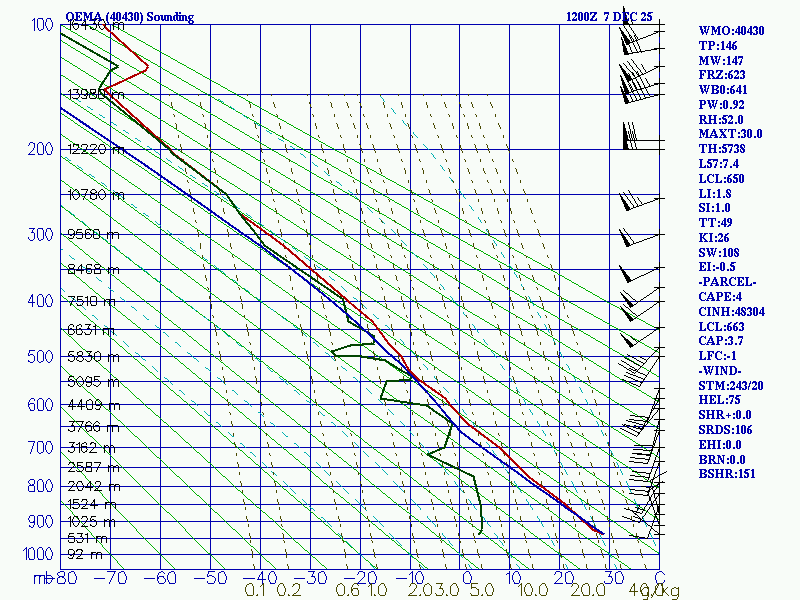Click the 'TT:49' total totals value
The height and width of the screenshot is (600, 800).
coord(715,222)
